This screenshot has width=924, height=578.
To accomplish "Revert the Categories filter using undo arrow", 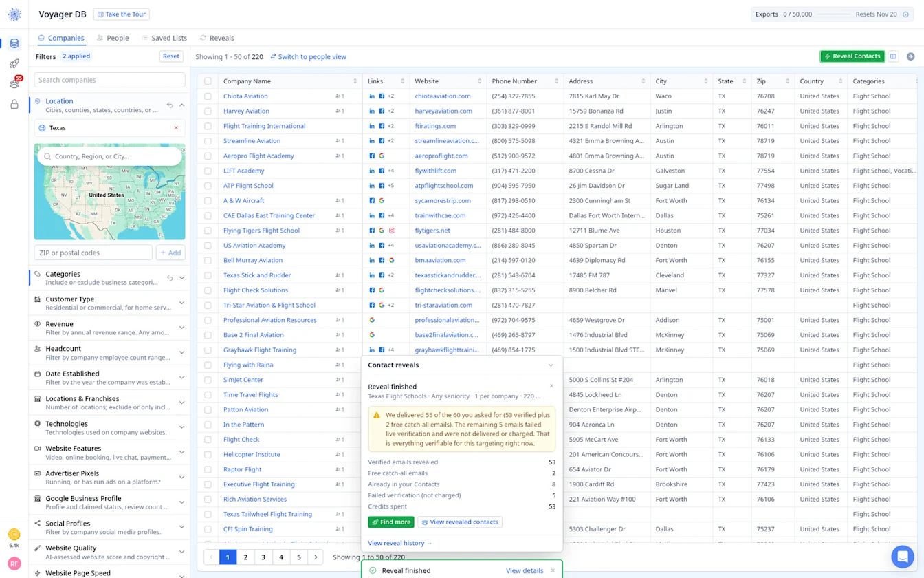I will coord(170,278).
